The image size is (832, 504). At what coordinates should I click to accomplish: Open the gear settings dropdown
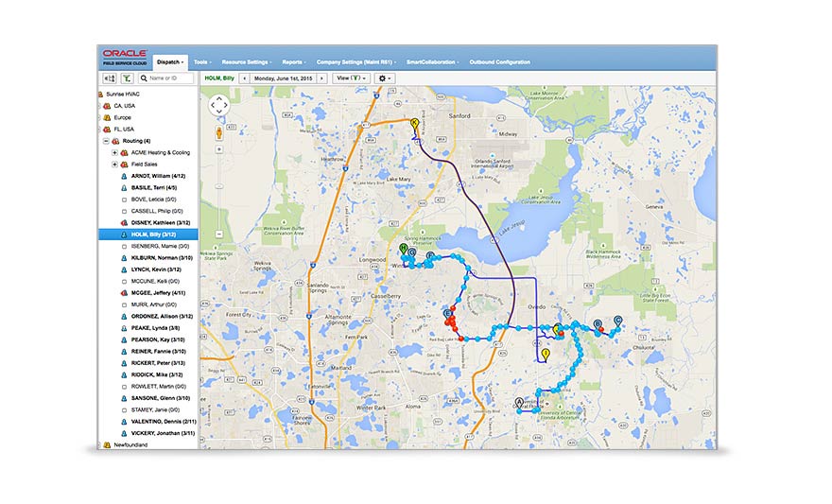pyautogui.click(x=384, y=78)
